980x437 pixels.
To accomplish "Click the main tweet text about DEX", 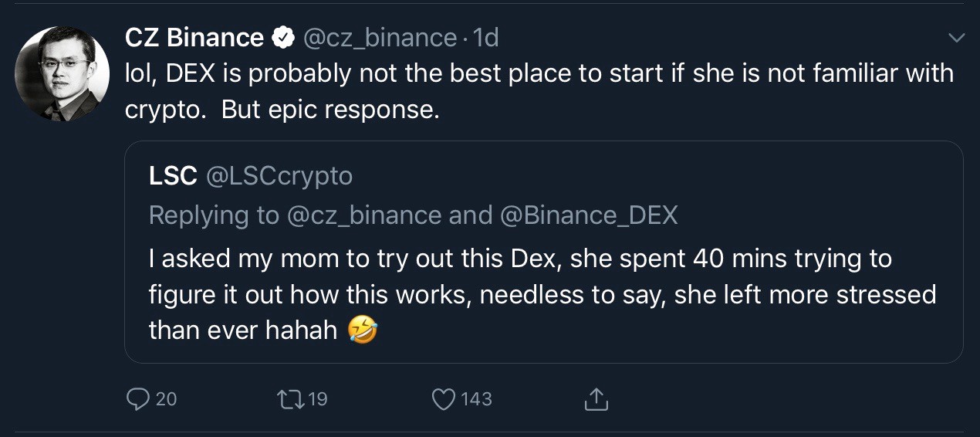I will pos(539,91).
